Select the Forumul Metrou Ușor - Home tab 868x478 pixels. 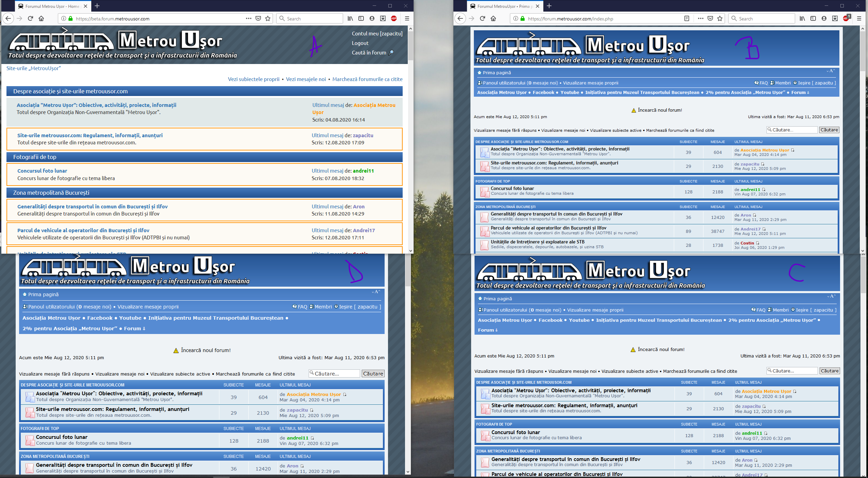[x=53, y=6]
